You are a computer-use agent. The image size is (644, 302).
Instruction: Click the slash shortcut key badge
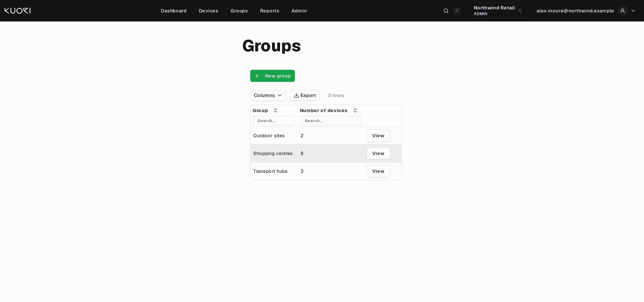(x=457, y=11)
